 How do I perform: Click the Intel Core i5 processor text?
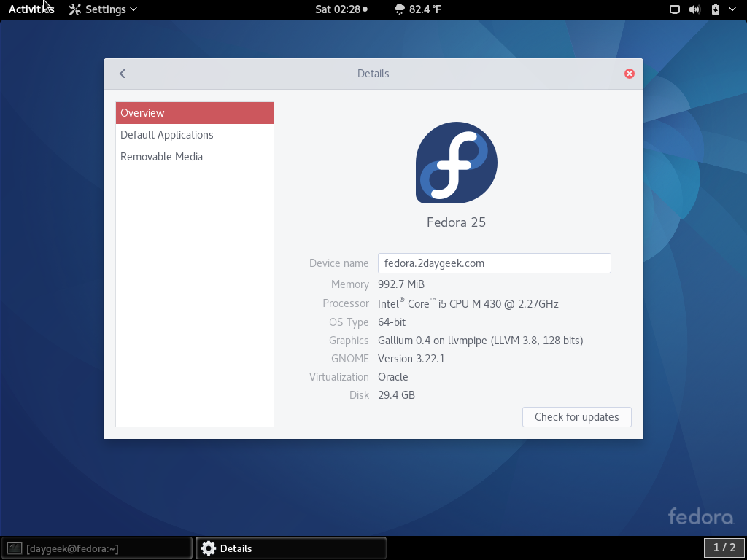click(468, 303)
